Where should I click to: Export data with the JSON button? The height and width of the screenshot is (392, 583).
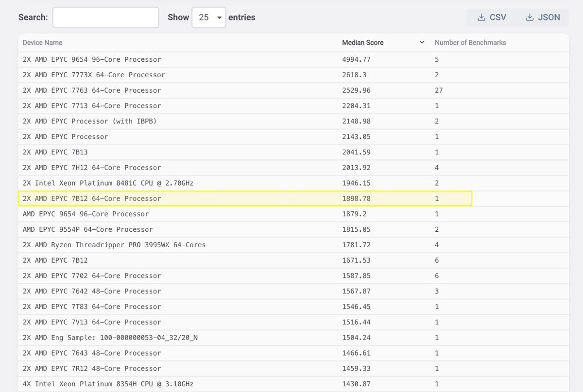click(543, 17)
